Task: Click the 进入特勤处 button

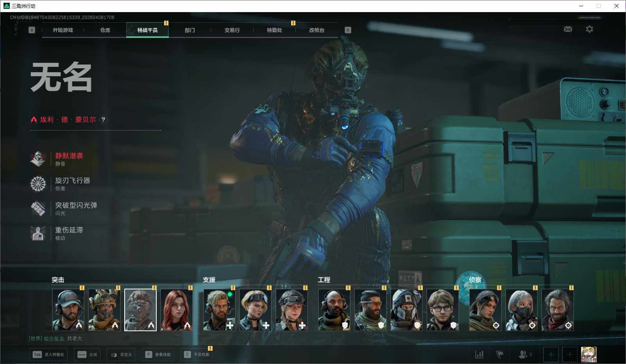Action: coord(48,355)
